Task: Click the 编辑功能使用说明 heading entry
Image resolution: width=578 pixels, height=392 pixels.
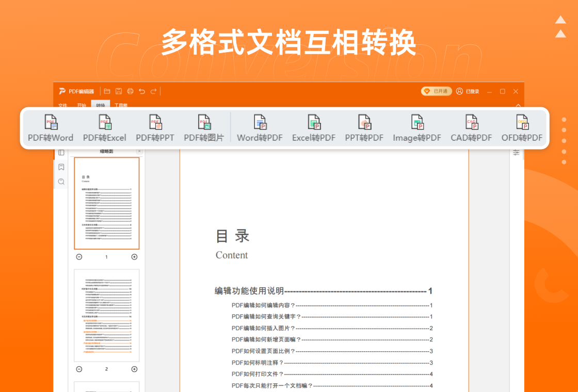Action: [323, 291]
